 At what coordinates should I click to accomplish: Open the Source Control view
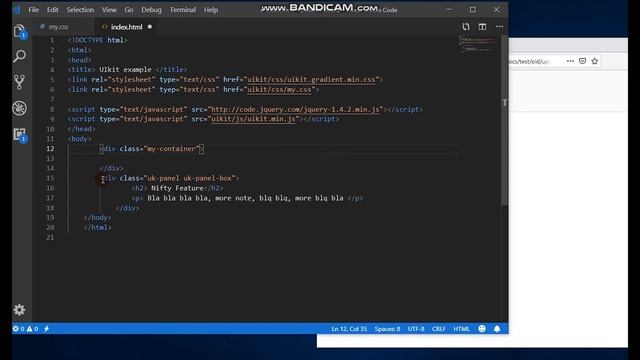coord(20,82)
